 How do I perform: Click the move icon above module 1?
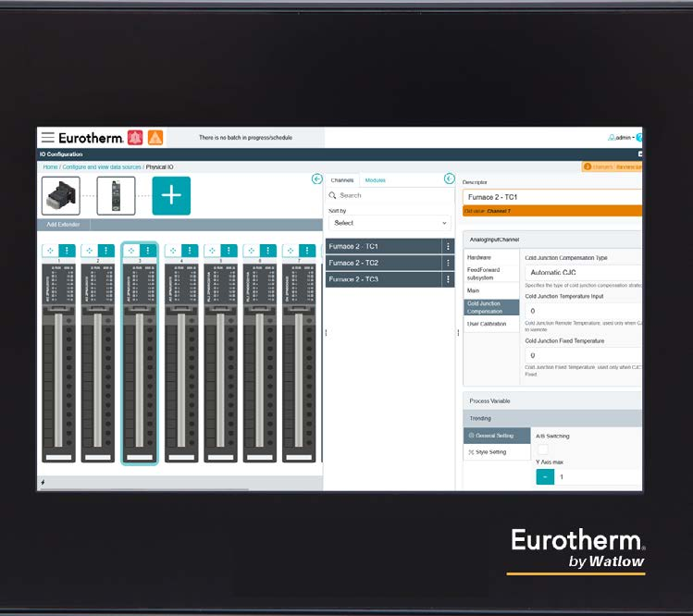click(50, 251)
